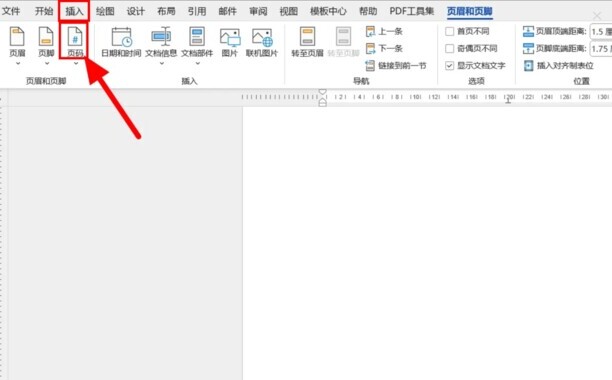Open the PDF工具集 tab
Image resolution: width=612 pixels, height=380 pixels.
[x=412, y=11]
